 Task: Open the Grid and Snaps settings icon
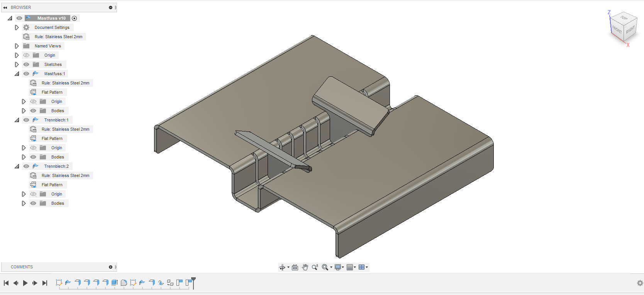[350, 267]
